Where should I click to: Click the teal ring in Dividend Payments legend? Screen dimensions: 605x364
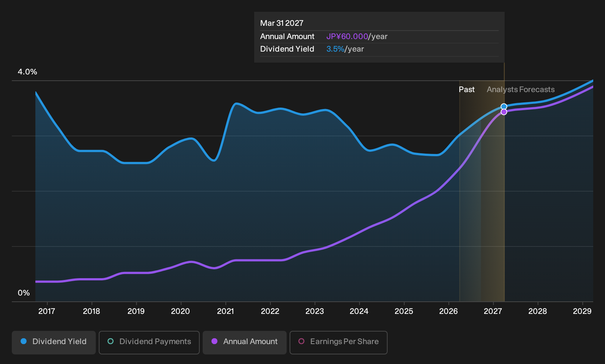point(111,341)
